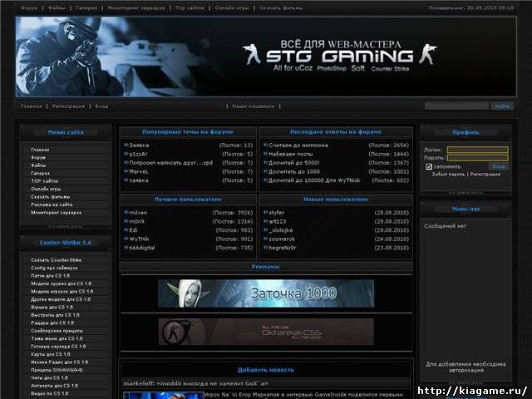532x399 pixels.
Task: Open Скачать фильмы in top navigation
Action: pyautogui.click(x=281, y=7)
